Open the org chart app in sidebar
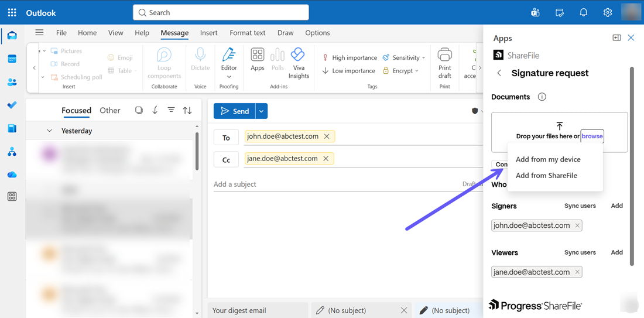 pyautogui.click(x=12, y=152)
